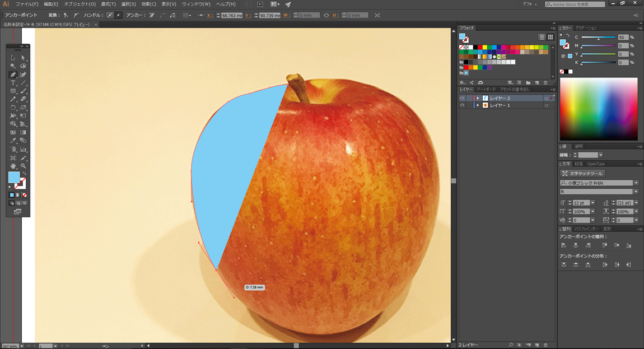This screenshot has width=644, height=349.
Task: Select the Type tool
Action: coord(13,83)
